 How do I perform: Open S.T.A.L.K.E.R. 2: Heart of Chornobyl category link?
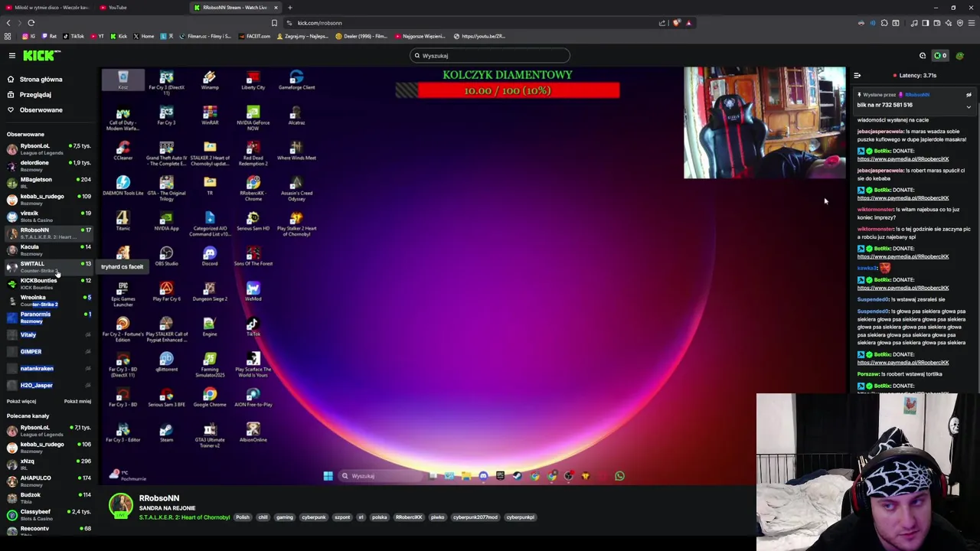point(185,517)
